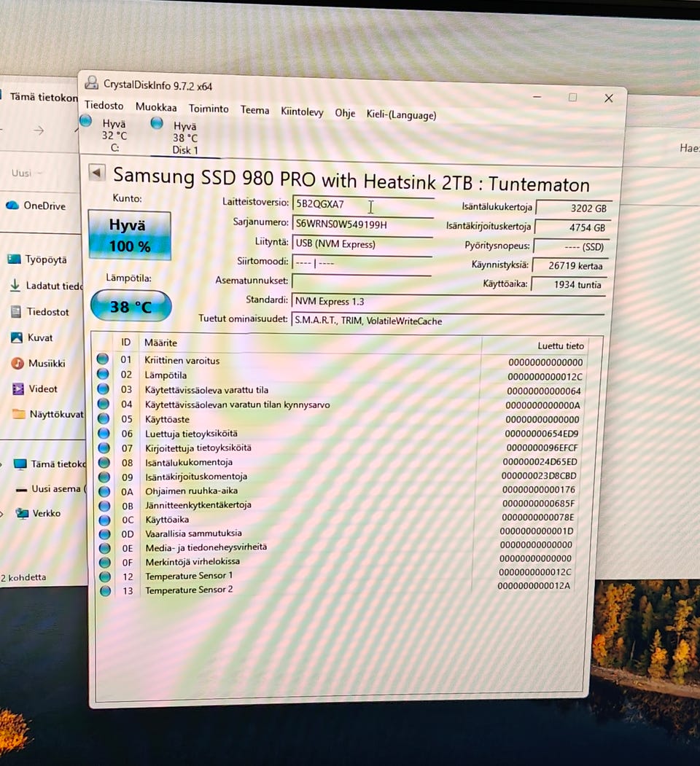The height and width of the screenshot is (766, 700).
Task: Click the status icon for Vaarallisia sammutuksia
Action: pos(105,534)
